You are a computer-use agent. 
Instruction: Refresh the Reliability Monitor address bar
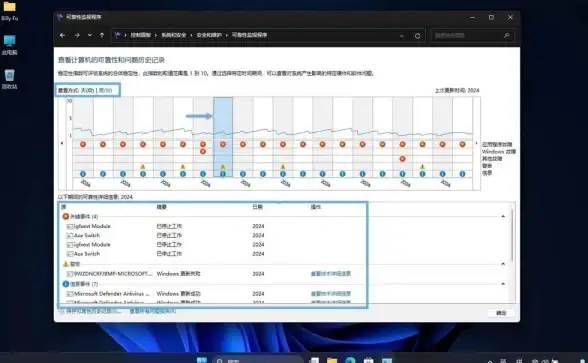(417, 36)
